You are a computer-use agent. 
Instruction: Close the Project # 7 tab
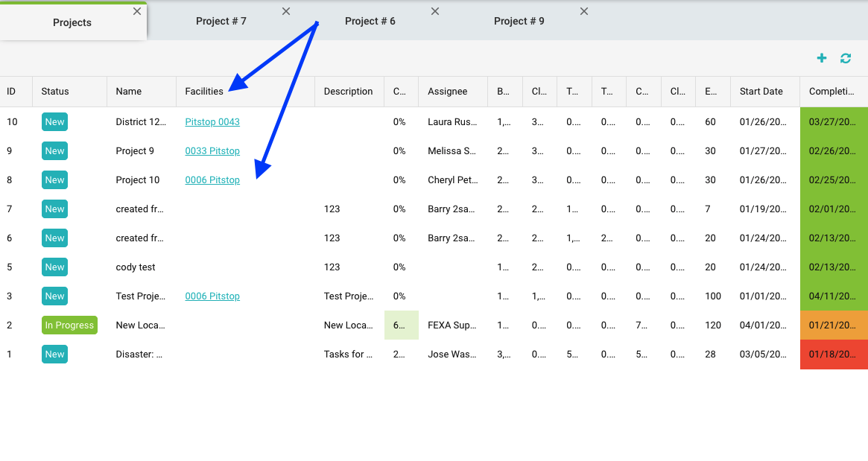pos(286,11)
